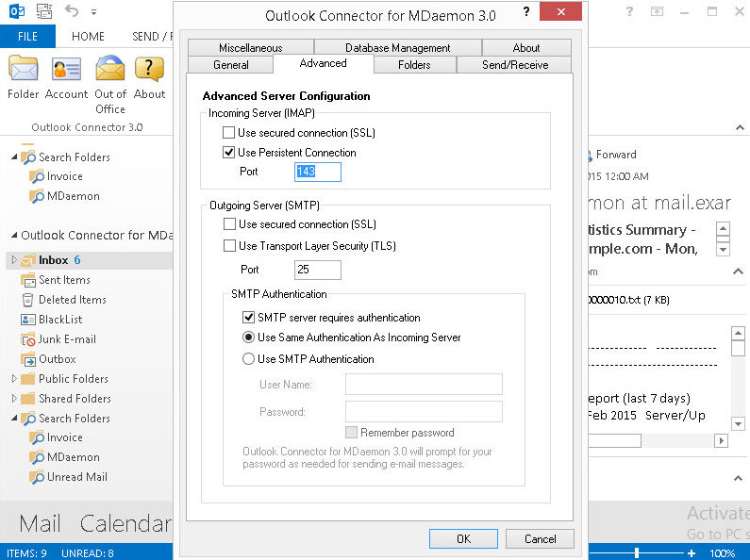Click the SMTP Port field showing 25
The height and width of the screenshot is (560, 750).
318,270
